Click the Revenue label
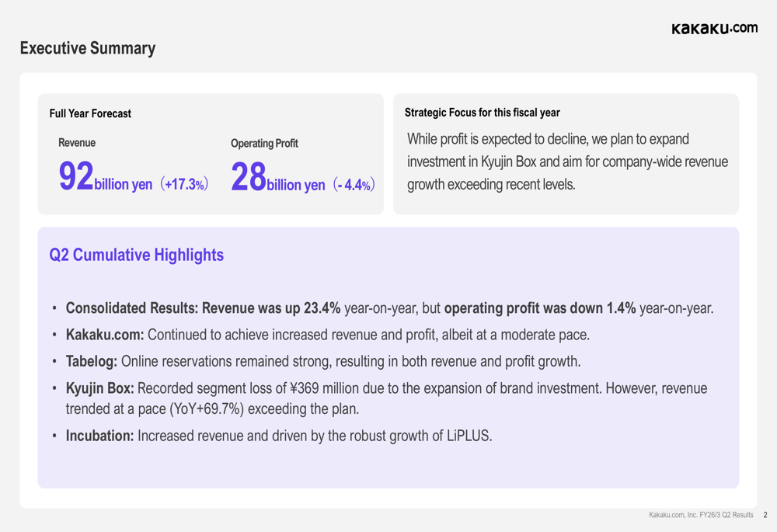Image resolution: width=777 pixels, height=532 pixels. coord(77,143)
